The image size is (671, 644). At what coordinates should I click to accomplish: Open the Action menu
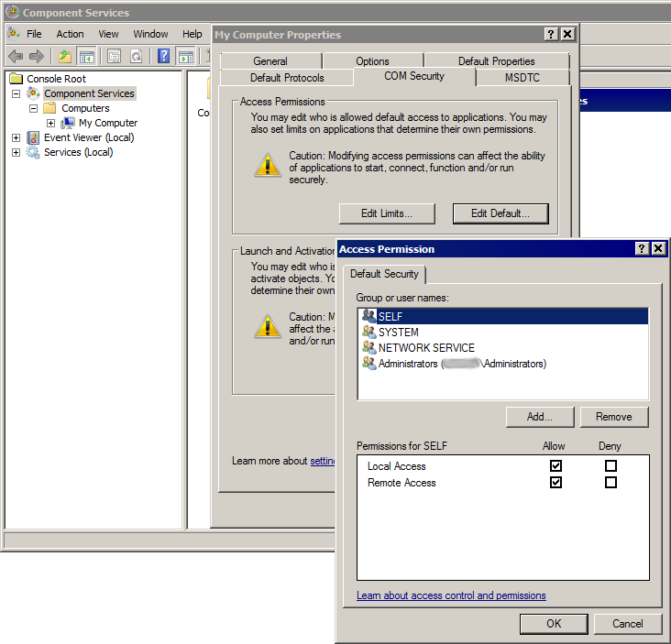click(70, 34)
